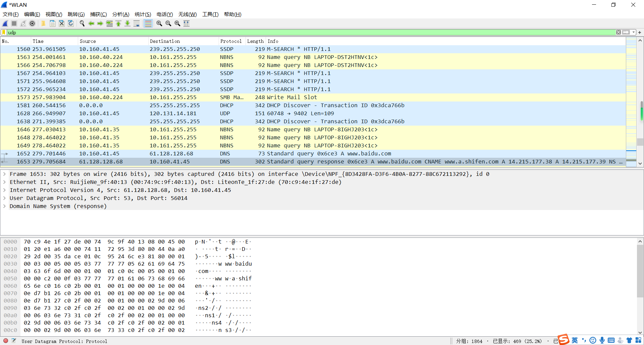Viewport: 644px width, 345px height.
Task: Toggle the packet list colorize button
Action: coord(148,23)
